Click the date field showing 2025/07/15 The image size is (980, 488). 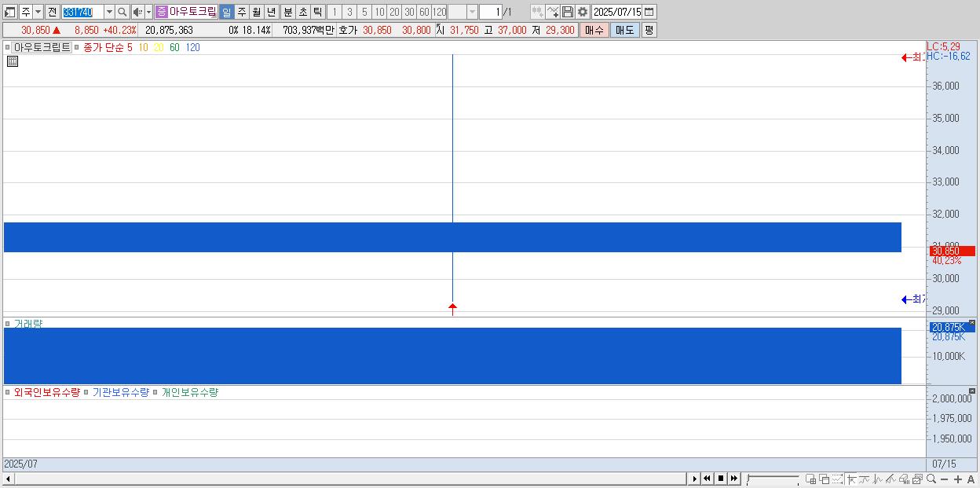[616, 12]
